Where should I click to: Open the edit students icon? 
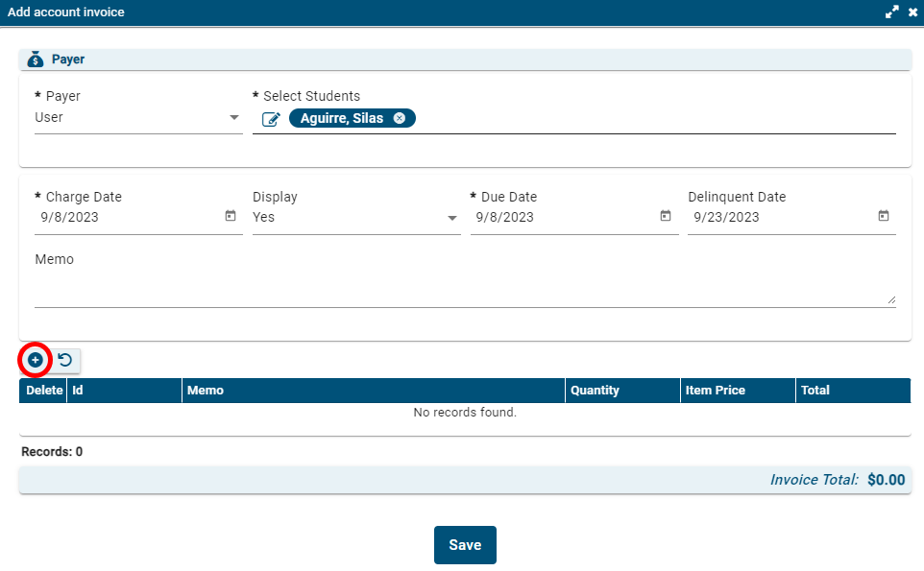(x=271, y=119)
